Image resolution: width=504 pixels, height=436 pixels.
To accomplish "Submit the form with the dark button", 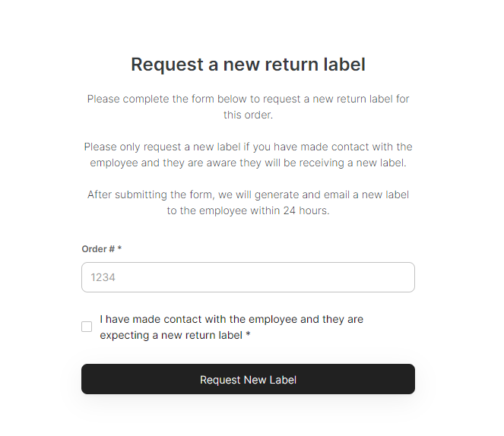I will coord(248,379).
